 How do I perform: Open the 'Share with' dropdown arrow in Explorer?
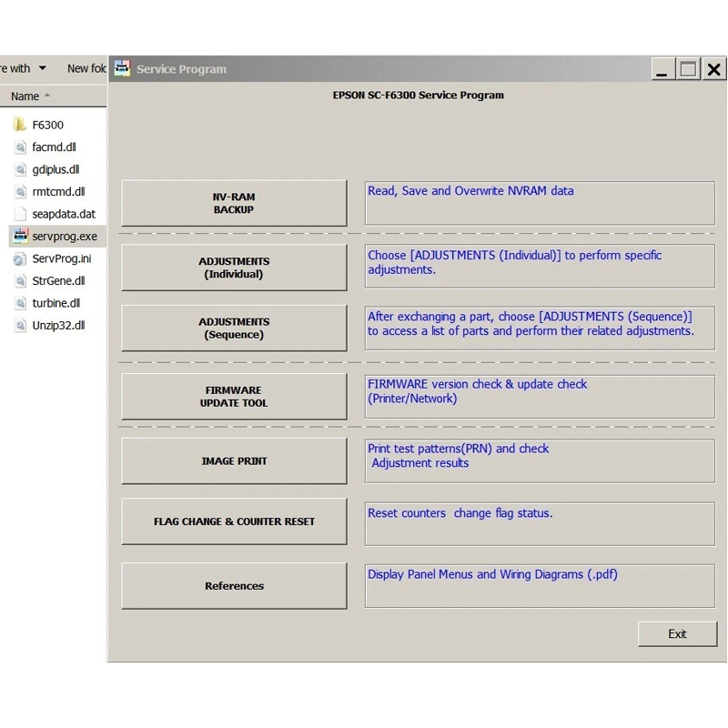[x=42, y=68]
